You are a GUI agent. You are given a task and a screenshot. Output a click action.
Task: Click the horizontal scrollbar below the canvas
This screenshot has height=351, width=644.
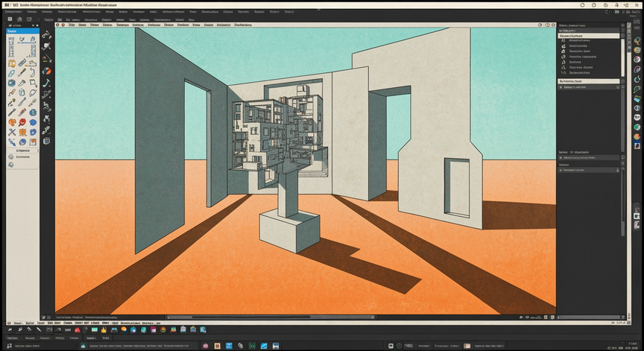(271, 317)
